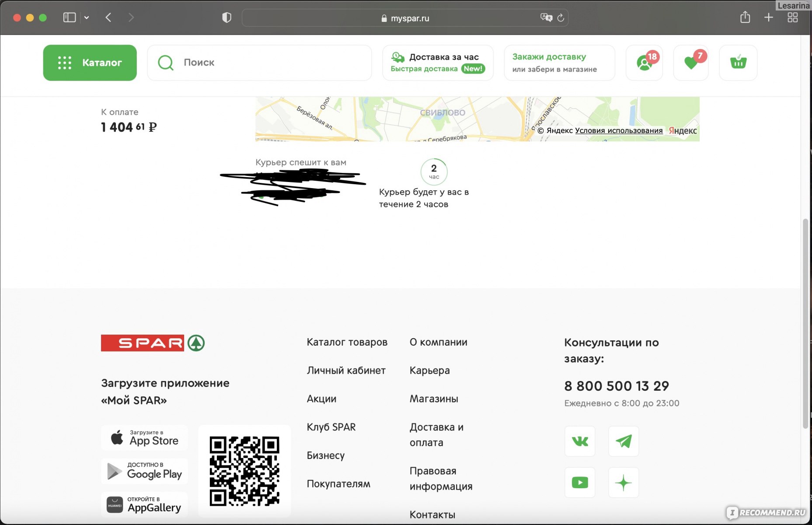Image resolution: width=812 pixels, height=525 pixels.
Task: Open Клуб SPAR footer link
Action: 331,427
